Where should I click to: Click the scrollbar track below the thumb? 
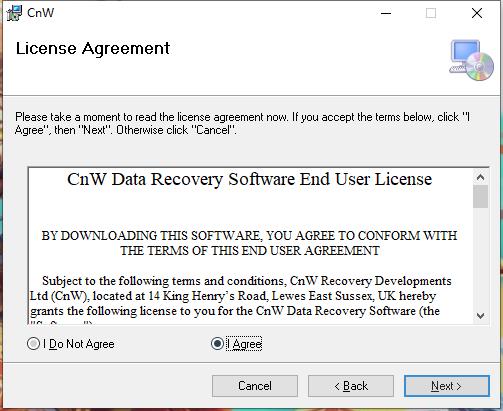pos(480,258)
